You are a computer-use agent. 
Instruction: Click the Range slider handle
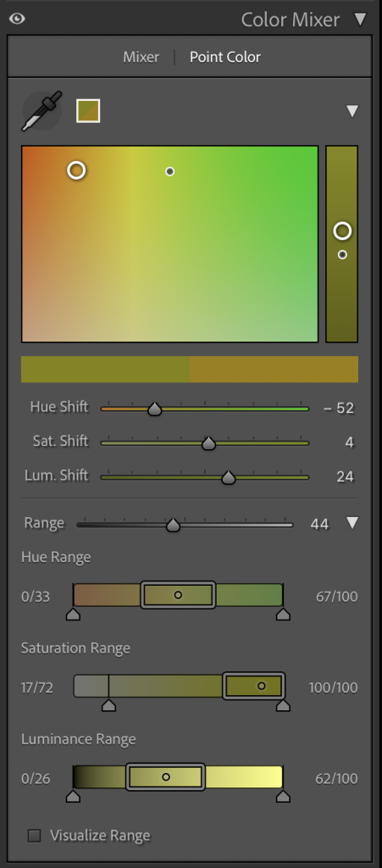[173, 526]
